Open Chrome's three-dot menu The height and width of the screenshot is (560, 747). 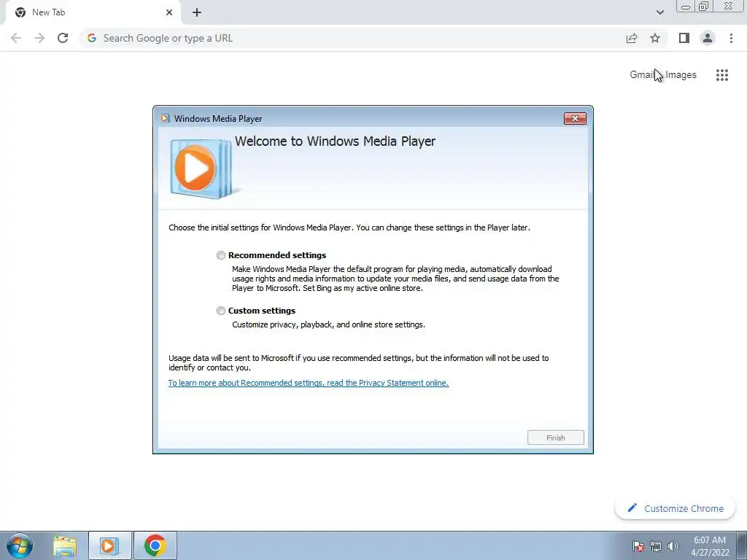pyautogui.click(x=731, y=38)
